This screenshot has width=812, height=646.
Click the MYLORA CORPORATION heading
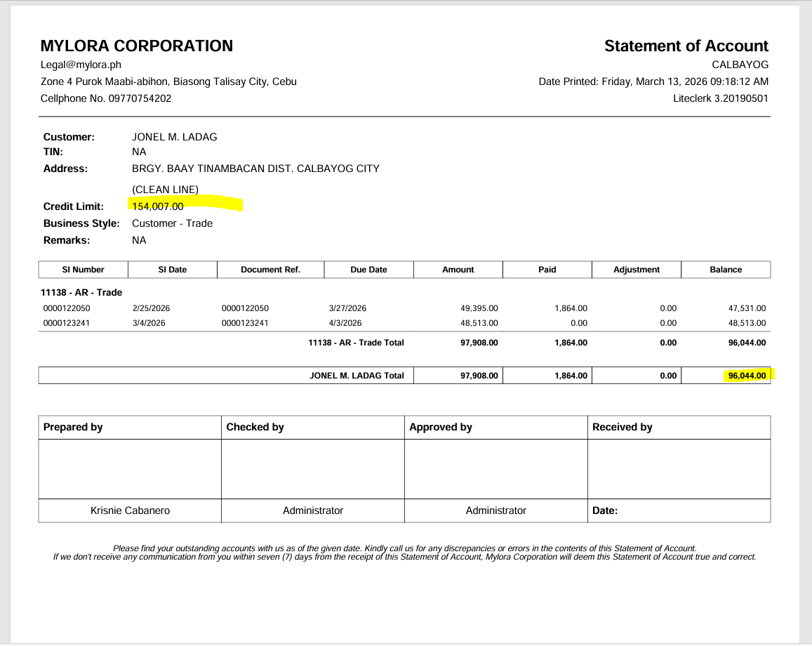[x=137, y=46]
